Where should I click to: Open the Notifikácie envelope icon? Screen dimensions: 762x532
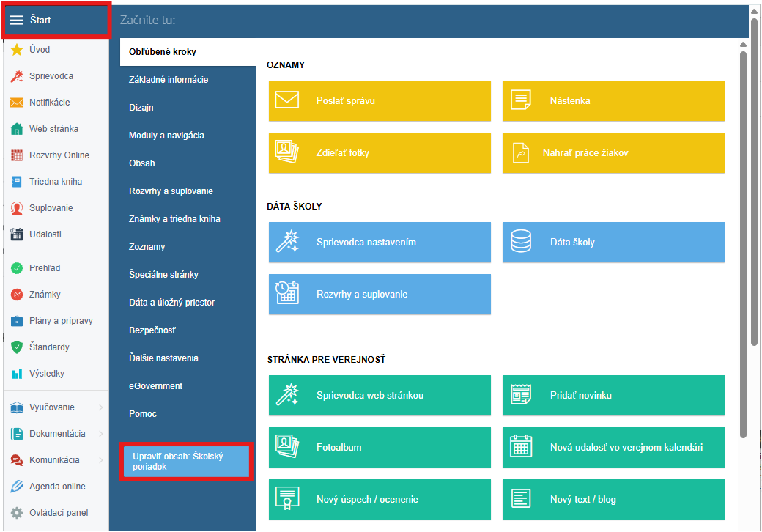(x=17, y=103)
